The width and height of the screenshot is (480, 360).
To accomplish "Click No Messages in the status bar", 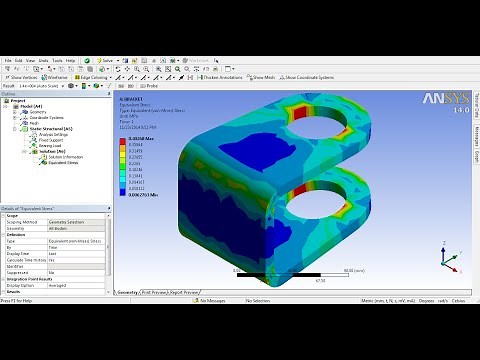I will tap(209, 301).
